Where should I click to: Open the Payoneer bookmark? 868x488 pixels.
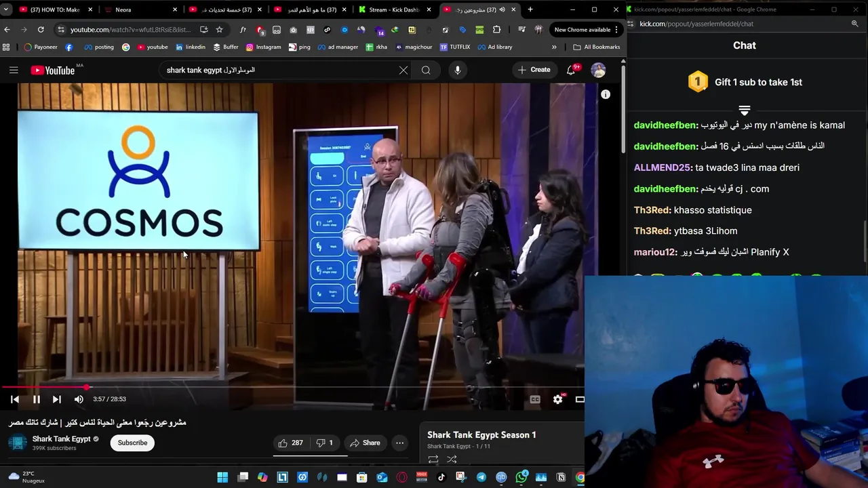[x=40, y=47]
